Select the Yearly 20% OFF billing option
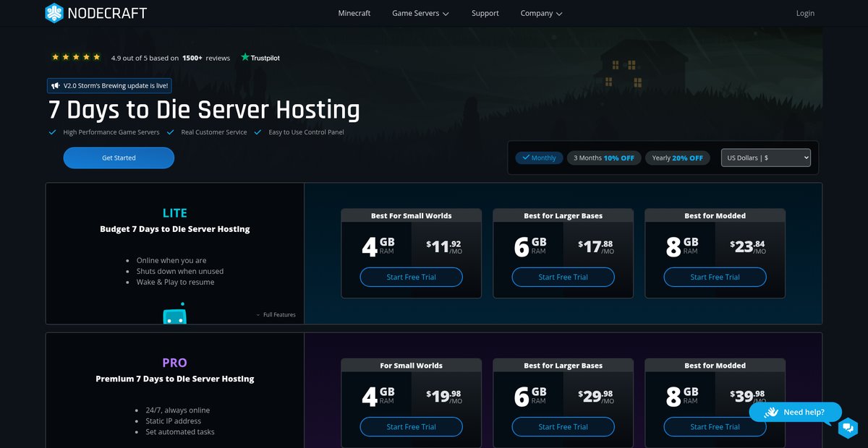This screenshot has height=448, width=868. pos(677,158)
